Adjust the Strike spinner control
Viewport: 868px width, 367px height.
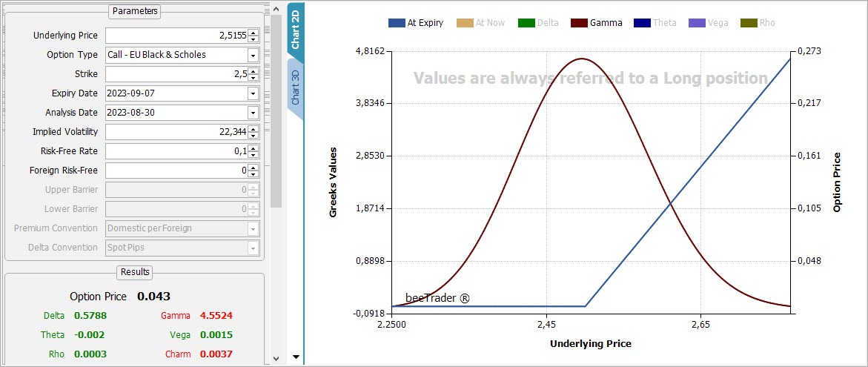pyautogui.click(x=253, y=74)
